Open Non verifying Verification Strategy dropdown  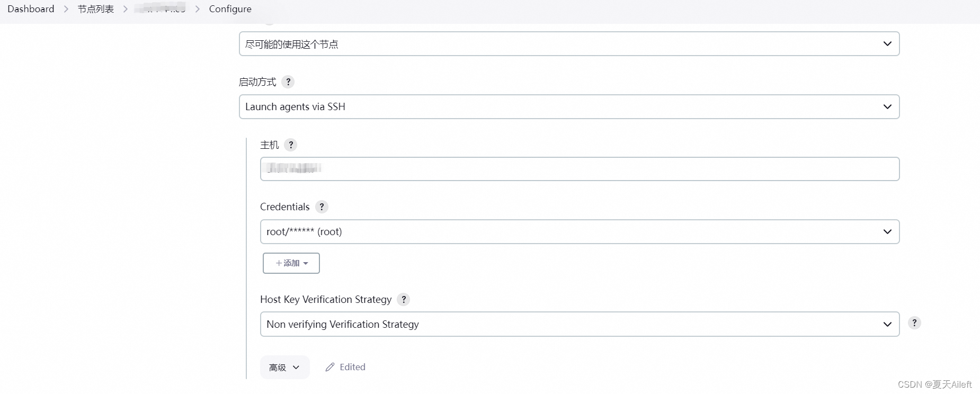[x=580, y=324]
